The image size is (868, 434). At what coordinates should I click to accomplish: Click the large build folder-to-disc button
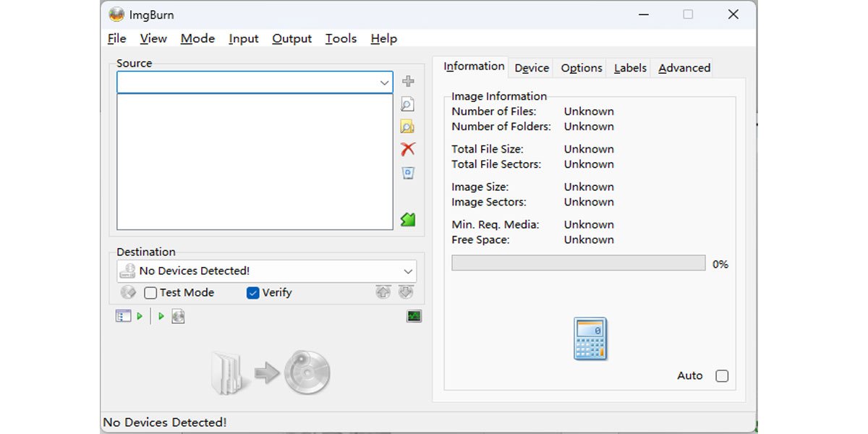coord(271,373)
